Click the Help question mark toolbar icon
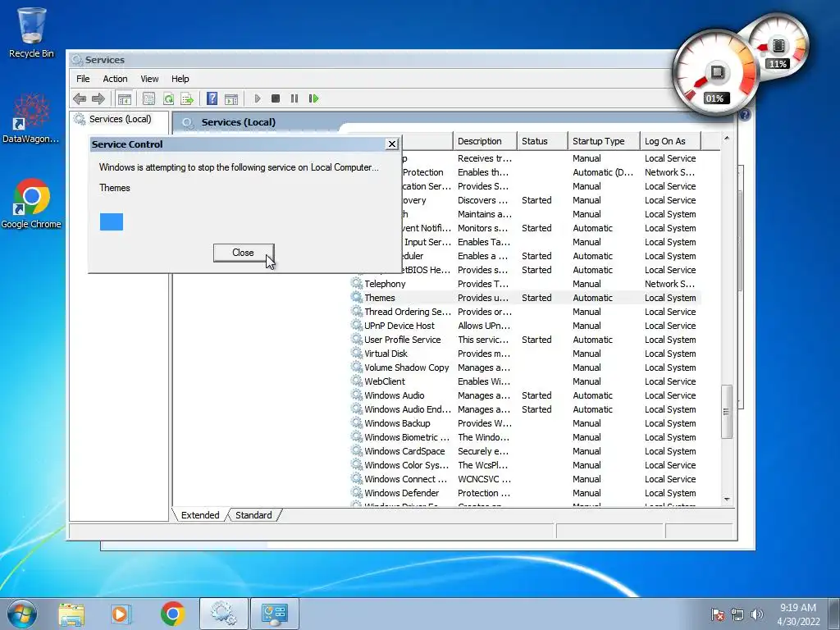This screenshot has width=840, height=630. pos(212,98)
